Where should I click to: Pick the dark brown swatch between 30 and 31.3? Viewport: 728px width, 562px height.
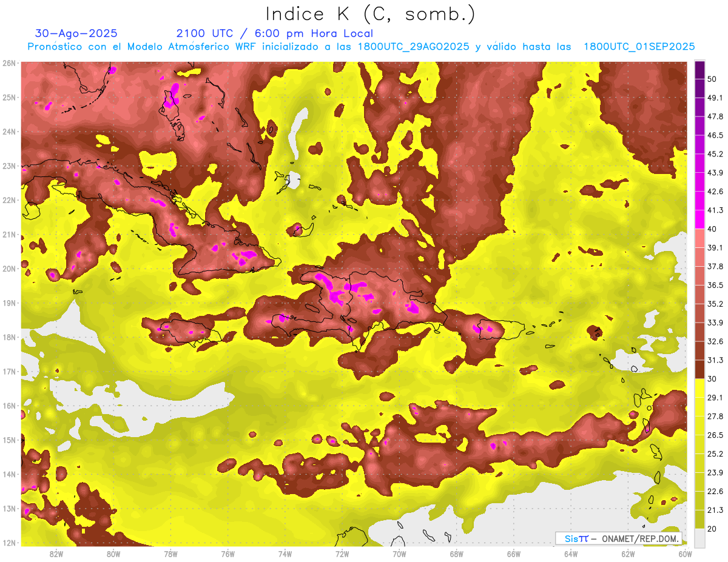[700, 370]
